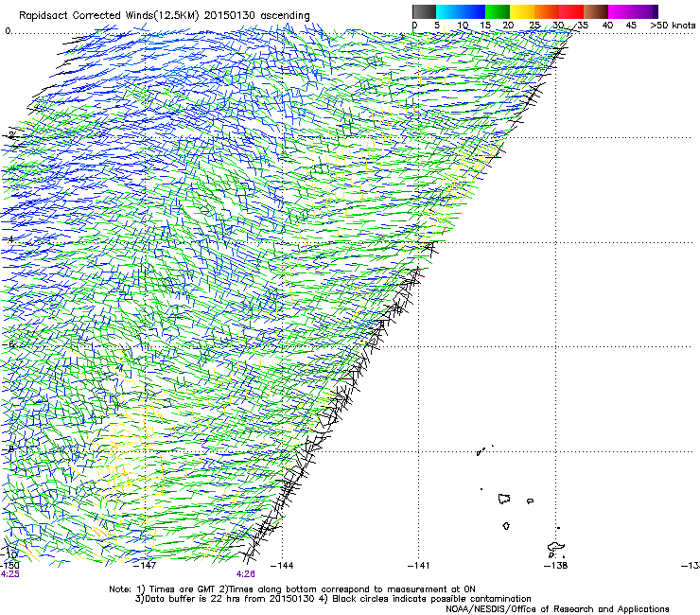Click the cyan 5-10 knots legend swatch
Viewport: 700px width, 615px height.
tap(448, 11)
